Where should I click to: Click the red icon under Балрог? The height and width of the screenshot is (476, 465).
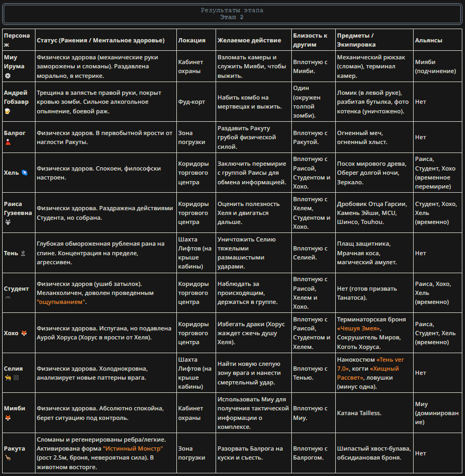click(x=8, y=142)
